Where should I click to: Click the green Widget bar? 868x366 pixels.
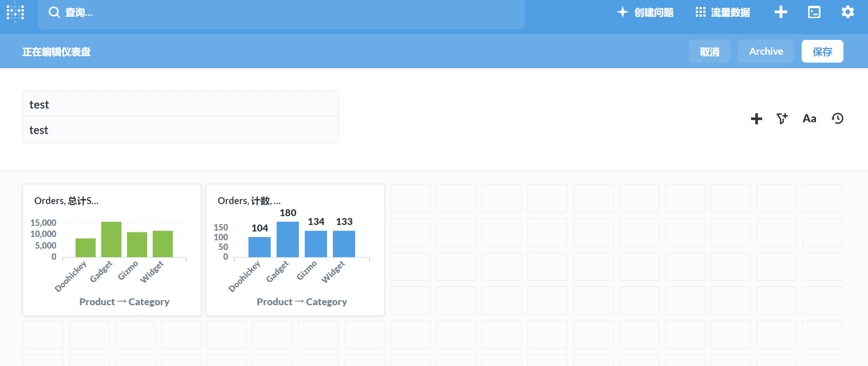pyautogui.click(x=162, y=244)
